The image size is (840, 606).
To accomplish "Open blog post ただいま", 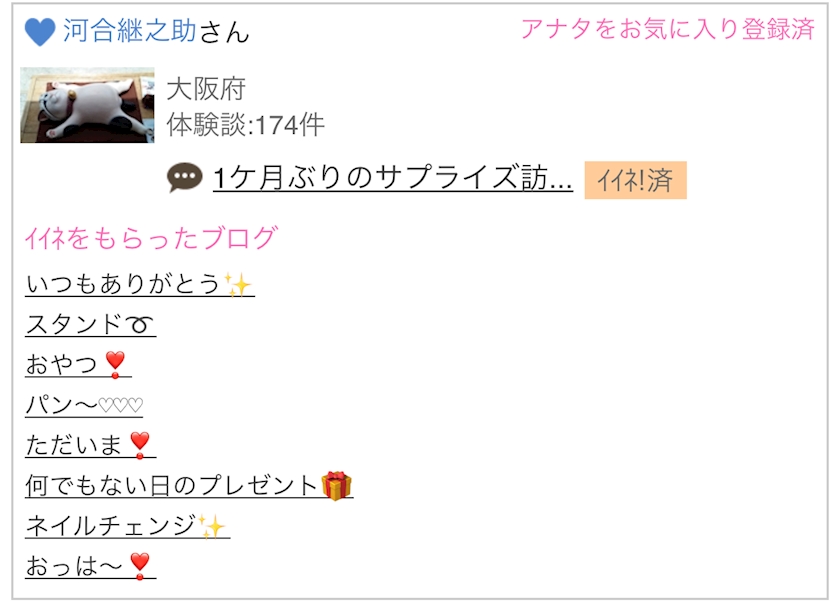I will click(91, 445).
